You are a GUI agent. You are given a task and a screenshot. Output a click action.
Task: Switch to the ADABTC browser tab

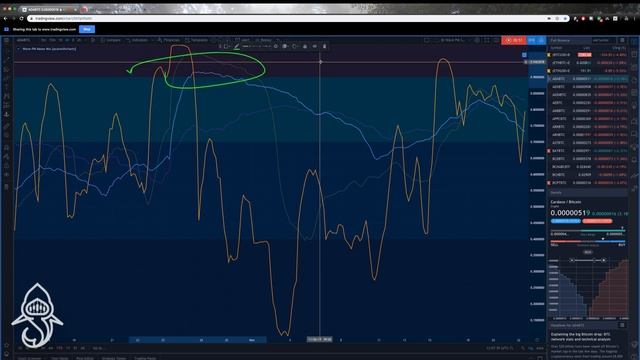pyautogui.click(x=49, y=9)
